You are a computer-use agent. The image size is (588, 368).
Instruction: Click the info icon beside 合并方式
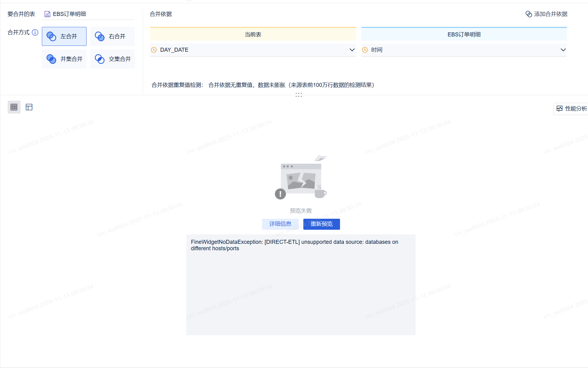click(35, 32)
